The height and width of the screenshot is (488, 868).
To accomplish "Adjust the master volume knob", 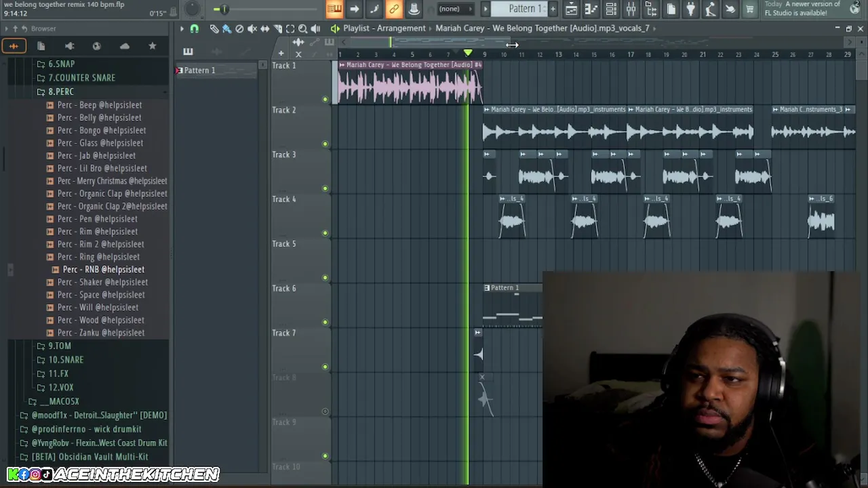I will tap(193, 9).
